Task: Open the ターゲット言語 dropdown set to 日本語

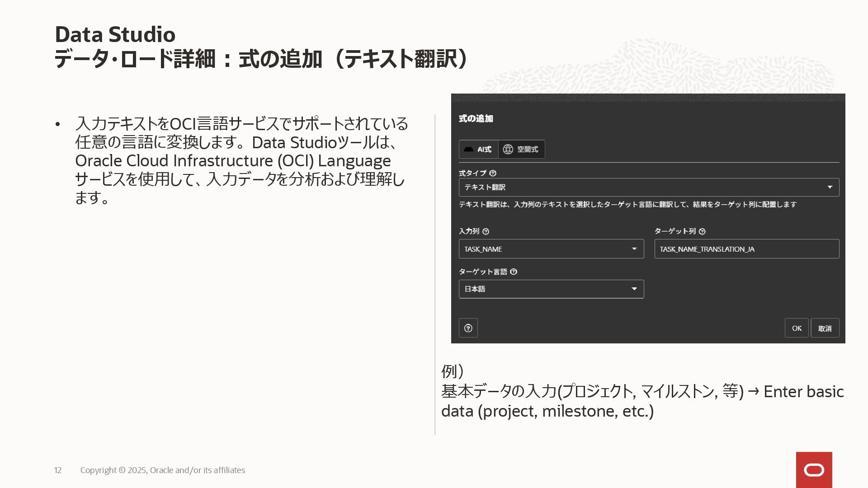Action: pos(551,289)
